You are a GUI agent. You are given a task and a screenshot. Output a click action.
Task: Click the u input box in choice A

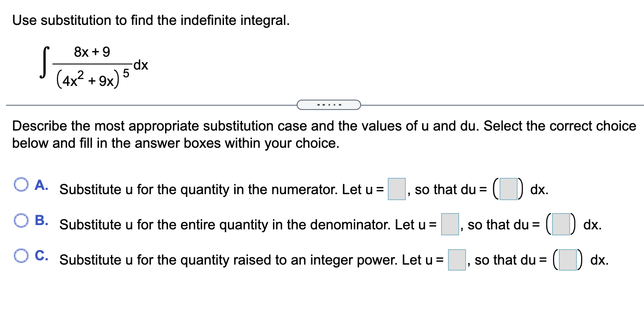click(x=396, y=189)
